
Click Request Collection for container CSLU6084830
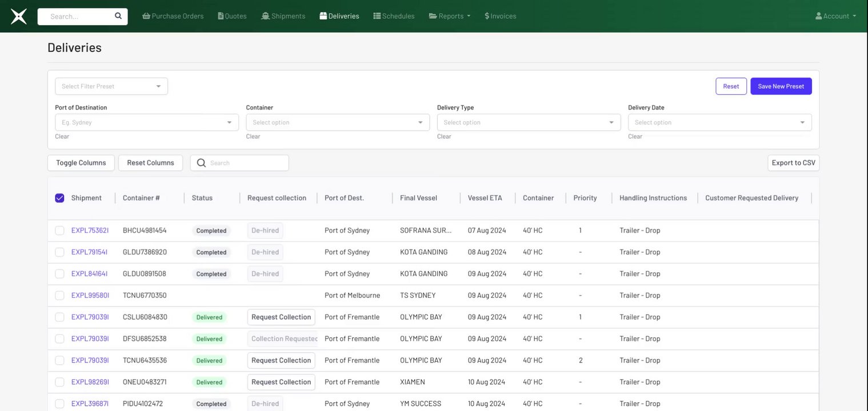coord(281,317)
